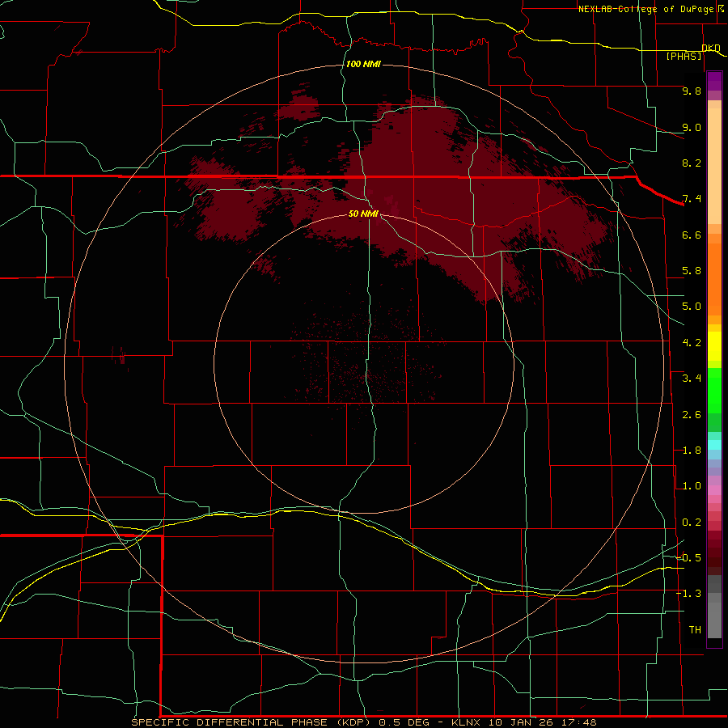Click the 9.8 value on color scale
The image size is (728, 728).
[x=692, y=91]
